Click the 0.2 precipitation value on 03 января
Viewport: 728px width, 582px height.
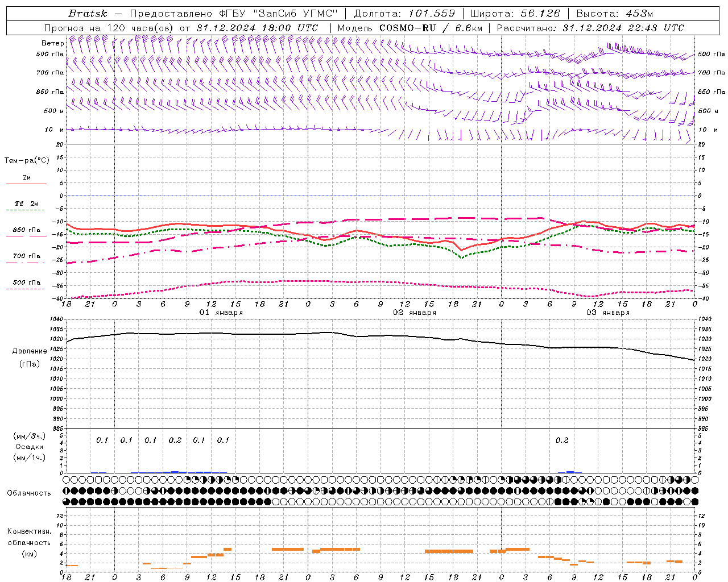[x=562, y=440]
